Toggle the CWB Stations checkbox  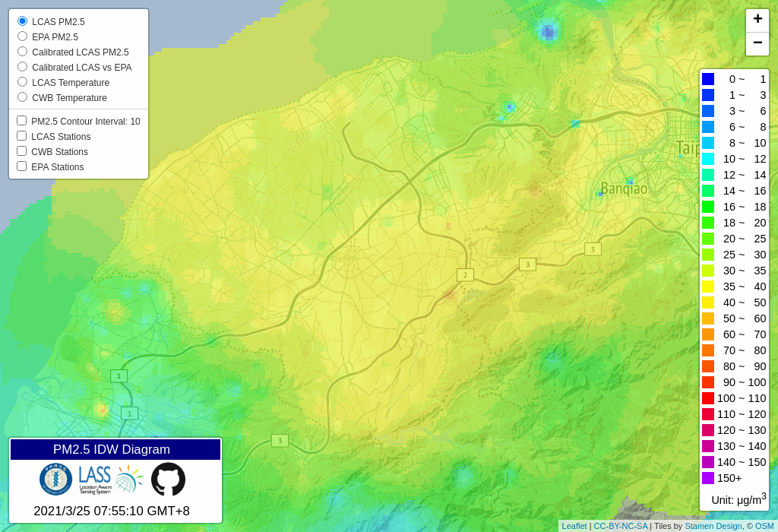[22, 151]
